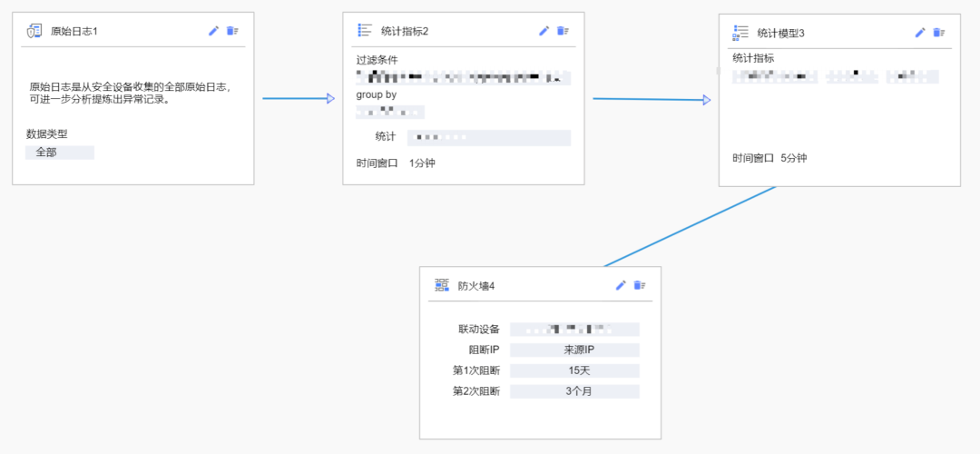
Task: Click the pencil icon on 统计指标2
Action: tap(544, 31)
